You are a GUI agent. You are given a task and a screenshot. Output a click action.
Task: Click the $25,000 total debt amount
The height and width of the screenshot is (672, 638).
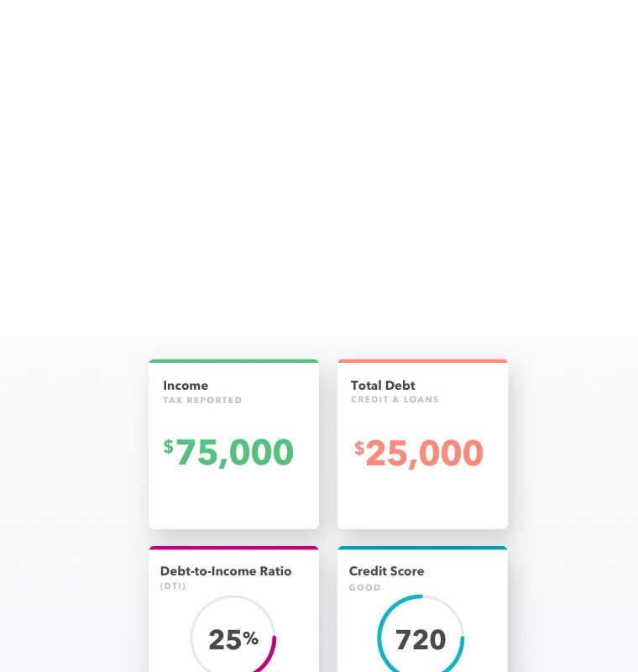[419, 453]
